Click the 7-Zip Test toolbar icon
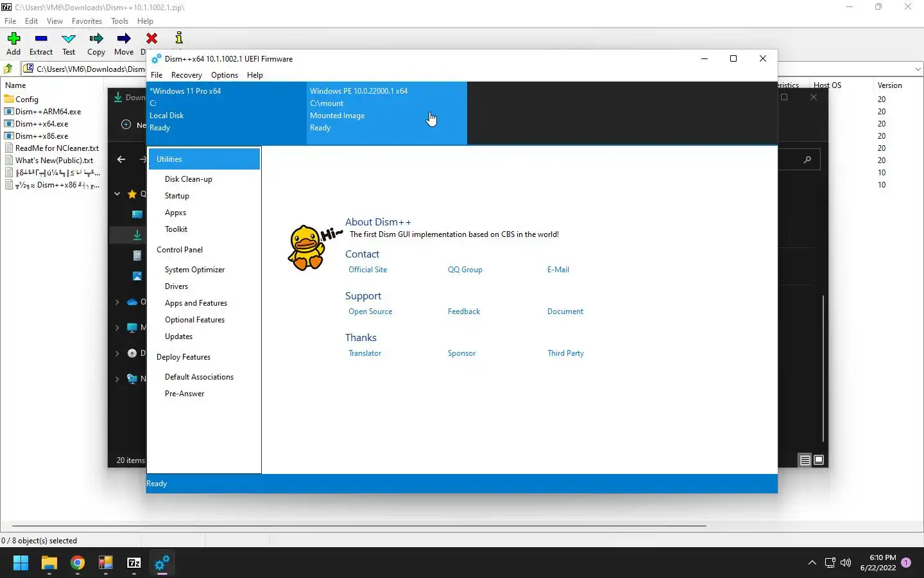This screenshot has width=924, height=578. [69, 39]
